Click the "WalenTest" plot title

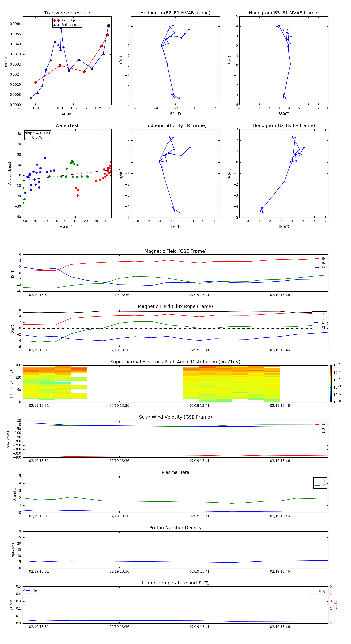coord(67,125)
